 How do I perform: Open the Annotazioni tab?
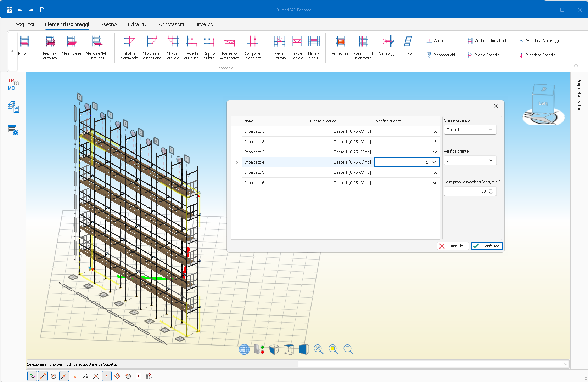pos(171,24)
